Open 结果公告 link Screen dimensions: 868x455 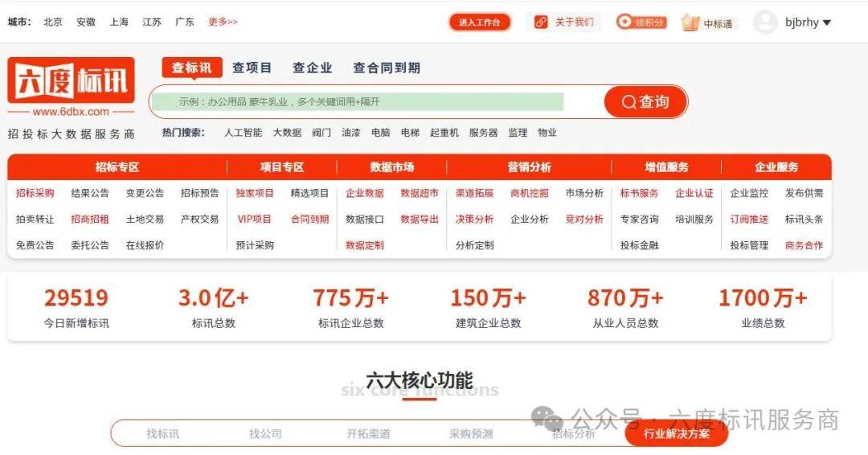click(90, 193)
